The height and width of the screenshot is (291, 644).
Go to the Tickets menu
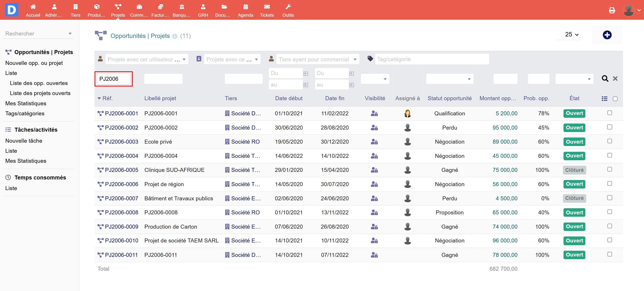point(267,10)
